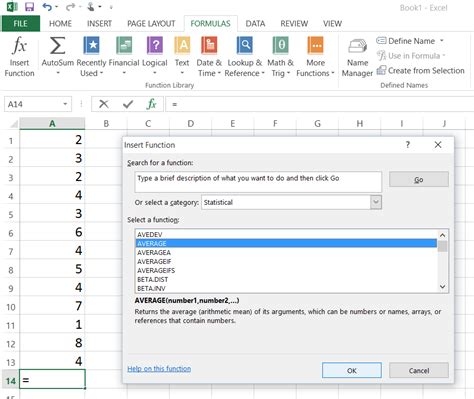Viewport: 474px width, 399px height.
Task: Open the PAGE LAYOUT tab
Action: coord(151,24)
